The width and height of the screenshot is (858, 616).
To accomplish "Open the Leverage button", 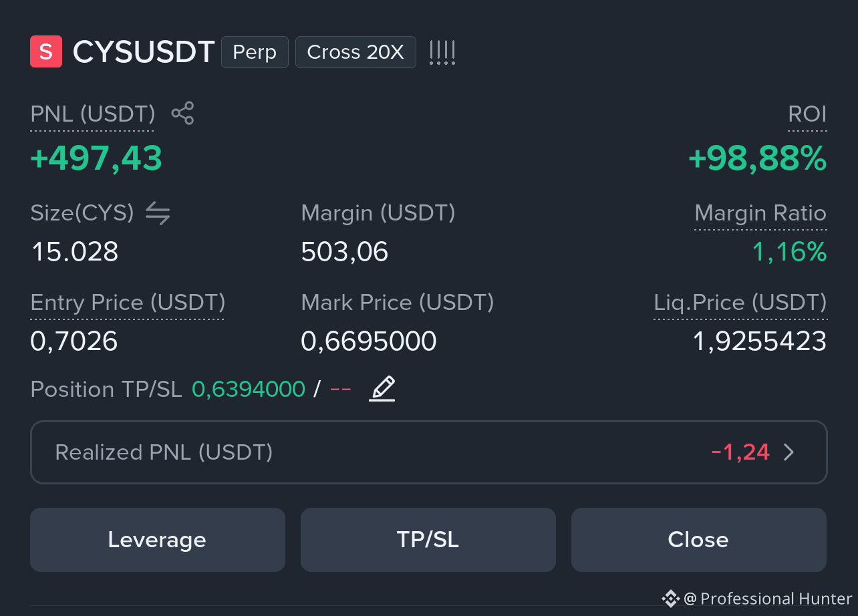I will pyautogui.click(x=158, y=540).
